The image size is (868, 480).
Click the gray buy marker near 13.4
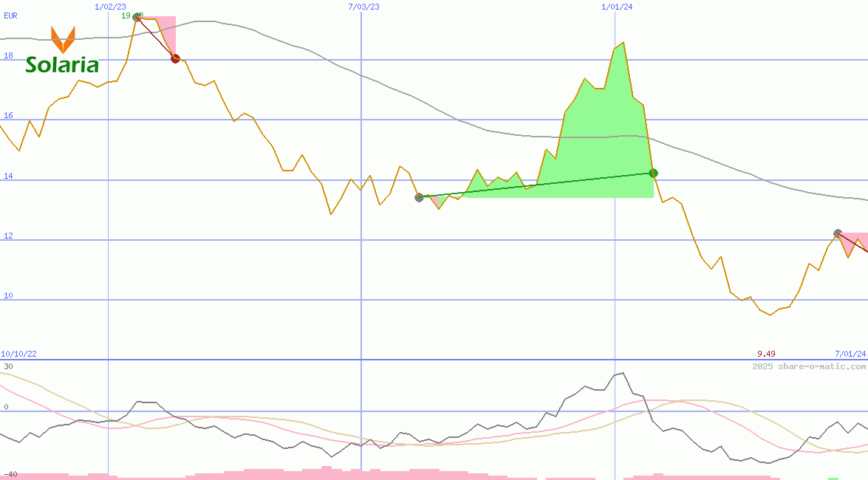pyautogui.click(x=419, y=197)
